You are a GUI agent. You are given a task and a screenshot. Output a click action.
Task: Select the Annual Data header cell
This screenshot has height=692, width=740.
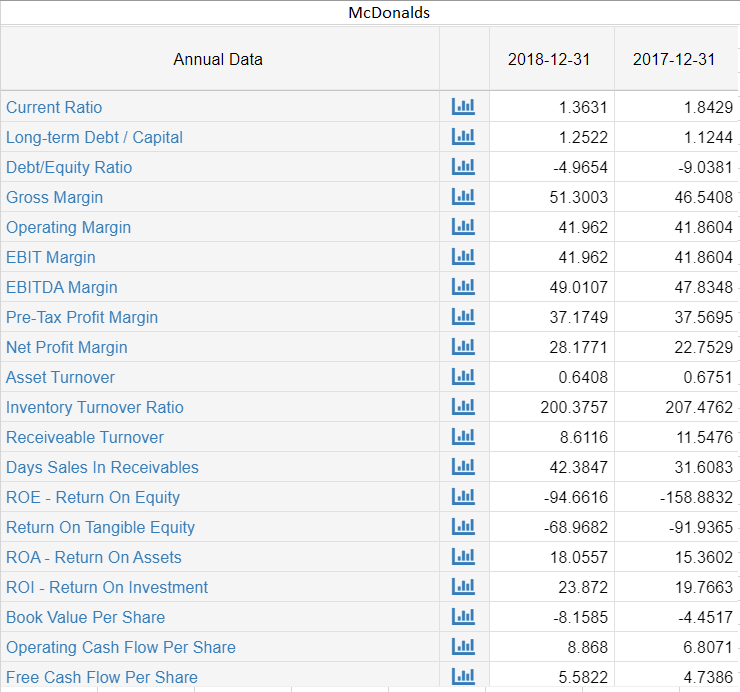click(220, 59)
